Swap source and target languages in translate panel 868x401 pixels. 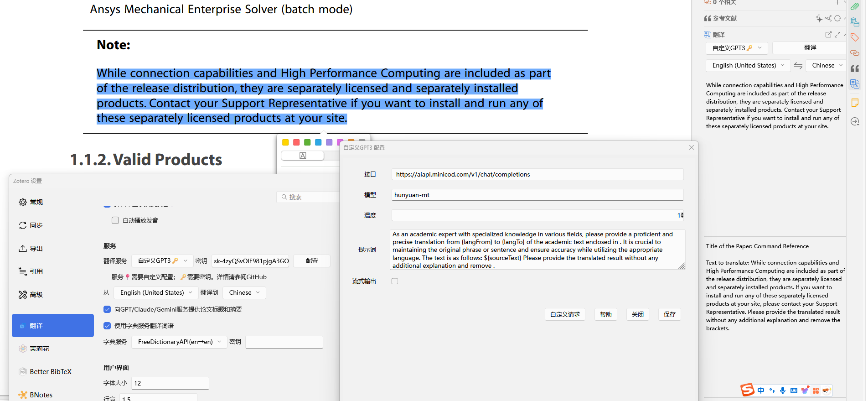(x=798, y=66)
